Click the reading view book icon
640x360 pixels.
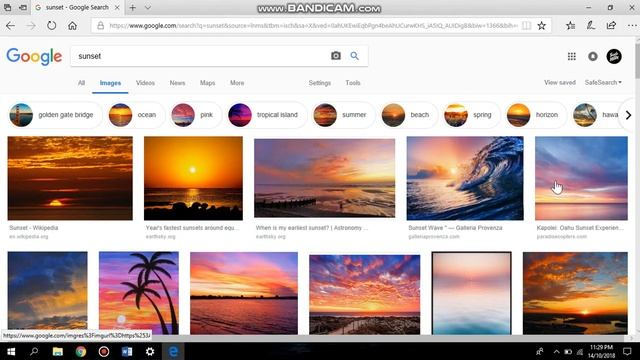point(526,26)
